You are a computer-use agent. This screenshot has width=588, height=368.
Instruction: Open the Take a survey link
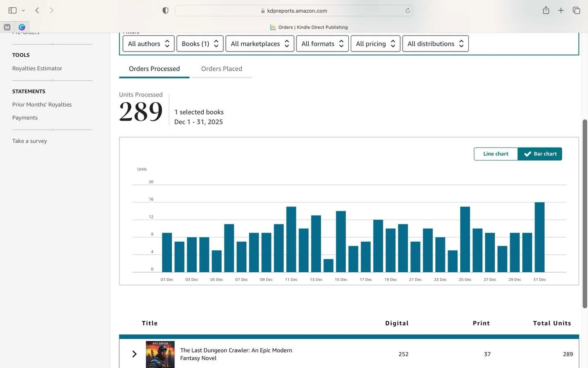coord(29,141)
